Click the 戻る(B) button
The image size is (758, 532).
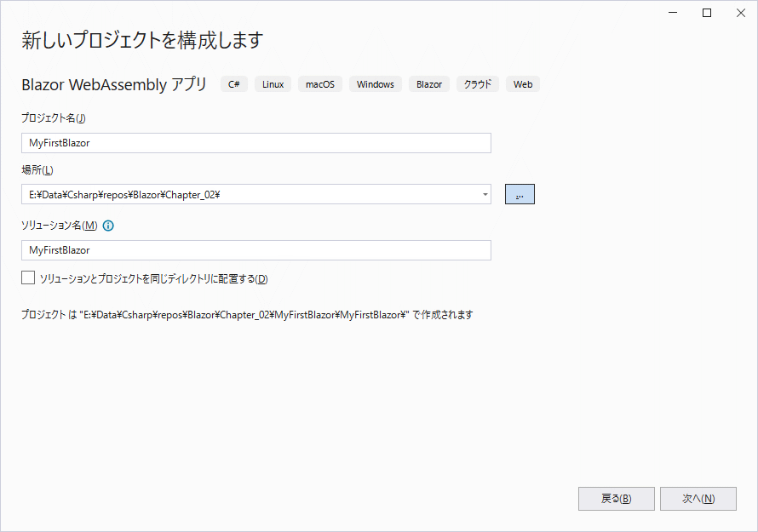pos(616,499)
